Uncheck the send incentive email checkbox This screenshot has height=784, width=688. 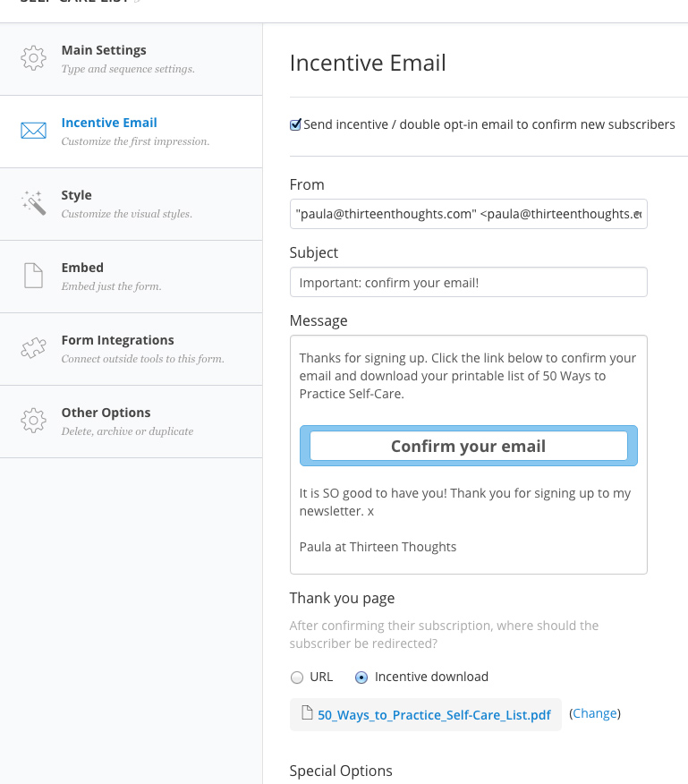(295, 125)
